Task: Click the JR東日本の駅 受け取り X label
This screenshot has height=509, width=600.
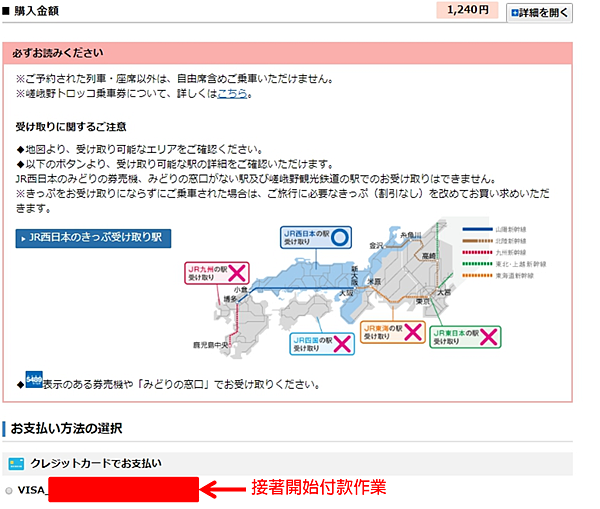Action: pos(465,337)
